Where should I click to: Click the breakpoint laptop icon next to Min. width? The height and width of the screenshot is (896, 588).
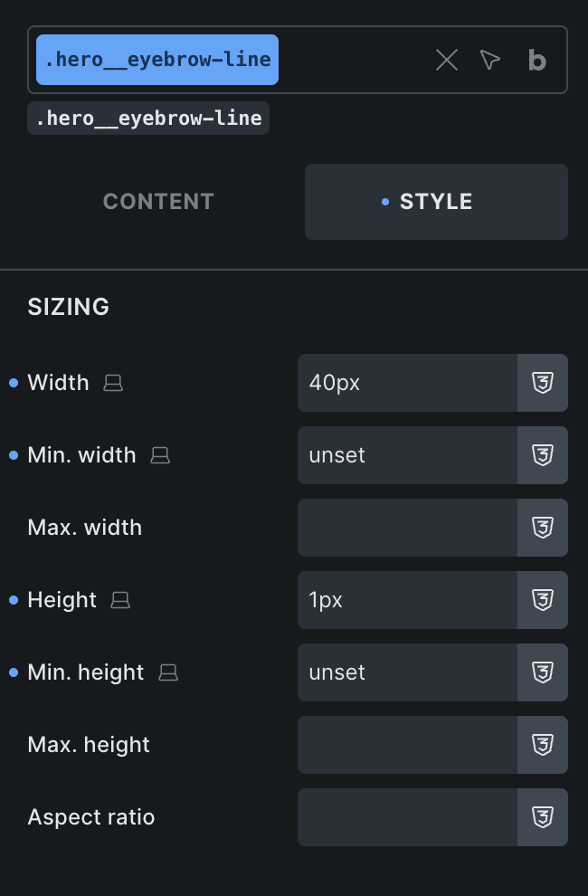[x=160, y=456]
